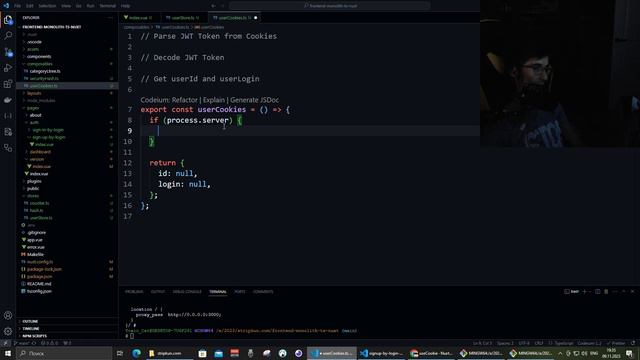640x360 pixels.
Task: Switch to the OUTPUT panel tab
Action: click(x=158, y=291)
